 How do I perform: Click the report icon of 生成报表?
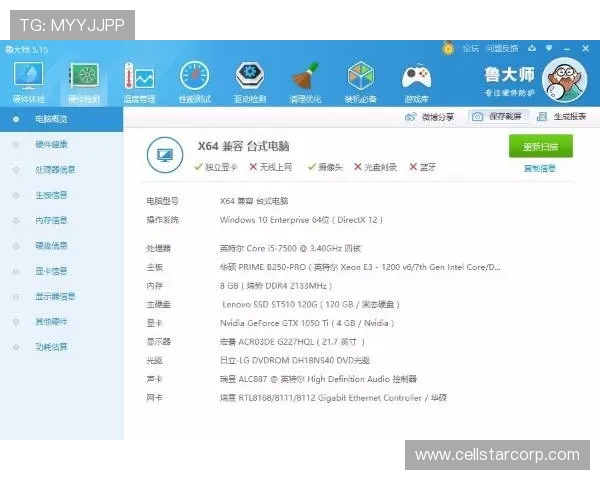click(x=541, y=117)
